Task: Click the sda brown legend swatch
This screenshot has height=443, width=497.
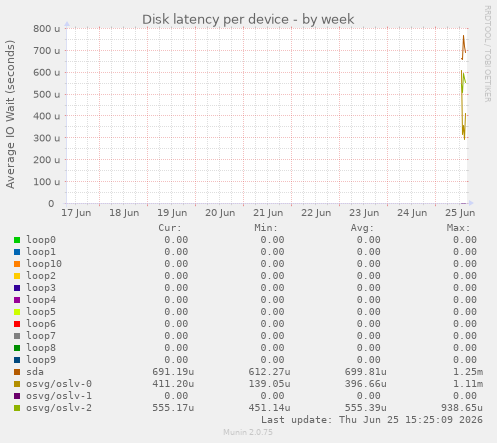Action: 17,372
